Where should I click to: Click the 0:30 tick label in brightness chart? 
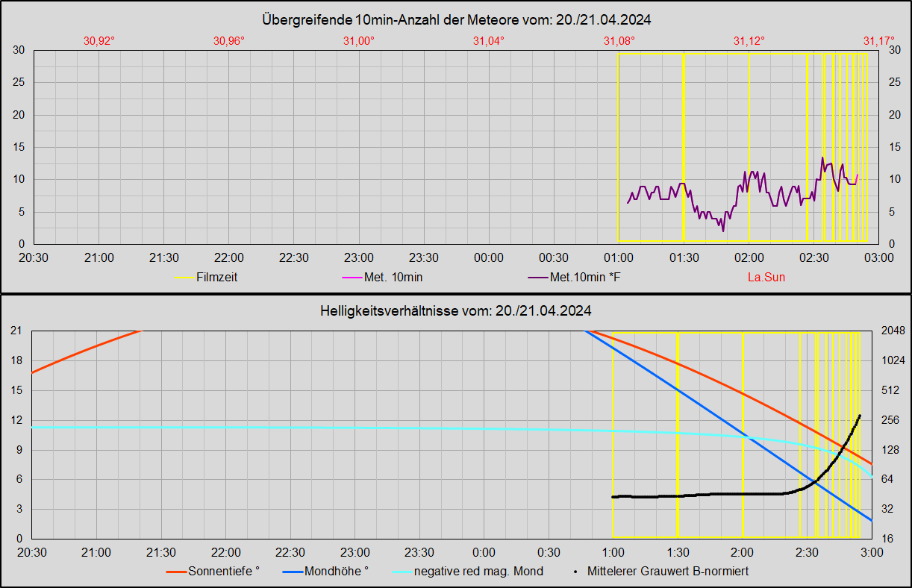coord(549,552)
